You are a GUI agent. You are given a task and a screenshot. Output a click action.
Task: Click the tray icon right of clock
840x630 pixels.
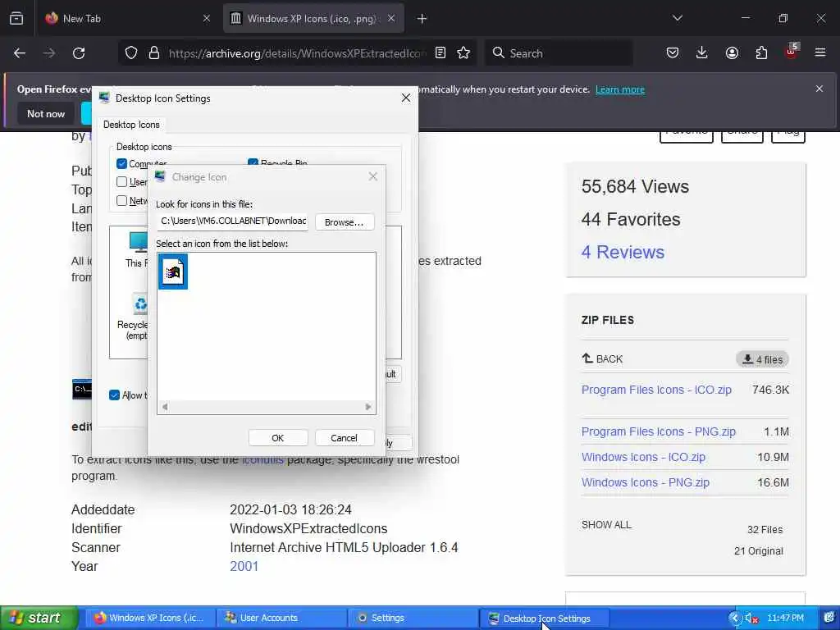click(829, 618)
